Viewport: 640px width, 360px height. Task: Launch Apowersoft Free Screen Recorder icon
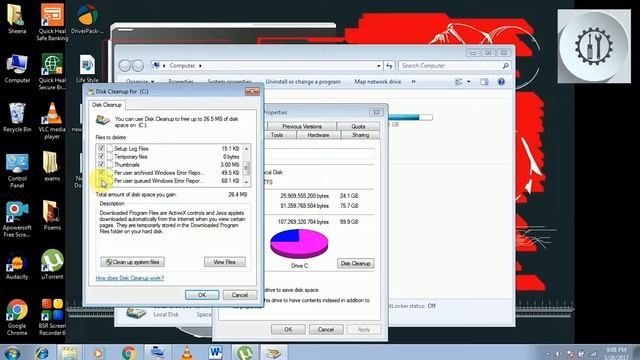[17, 219]
